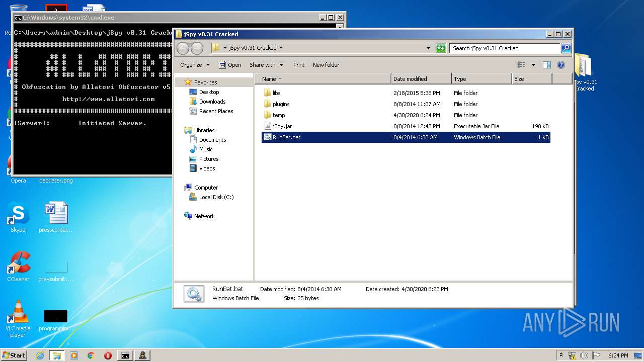Click the network tray icon
The width and height of the screenshot is (644, 362).
tap(572, 355)
